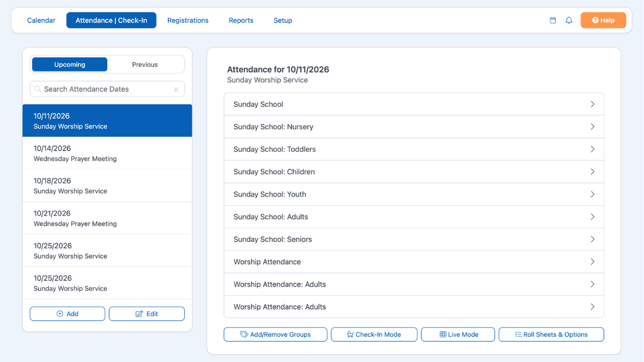The height and width of the screenshot is (362, 644).
Task: Go to the Calendar tab
Action: [41, 20]
